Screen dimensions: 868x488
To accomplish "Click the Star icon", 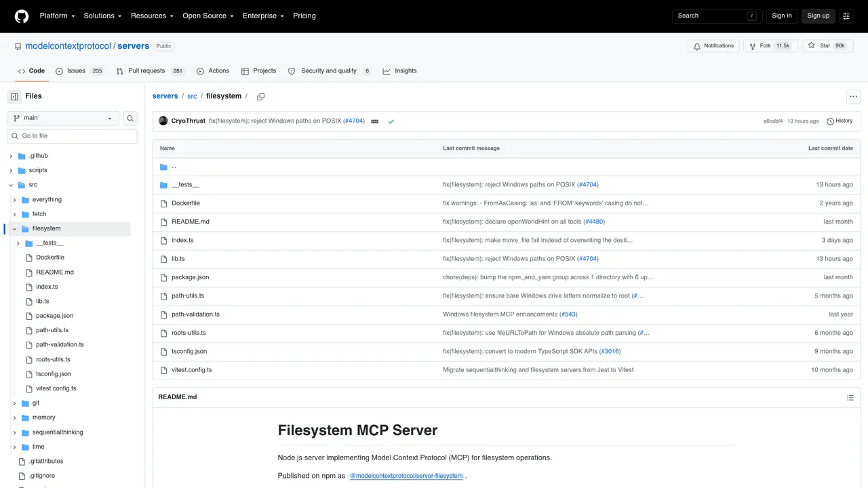I will [x=812, y=46].
